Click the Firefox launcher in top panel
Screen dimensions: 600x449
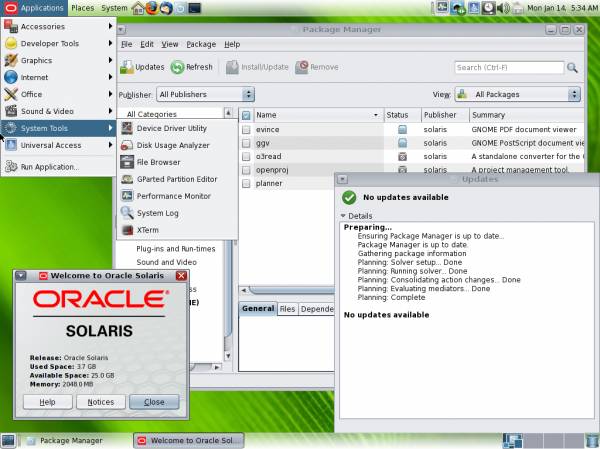[x=152, y=8]
